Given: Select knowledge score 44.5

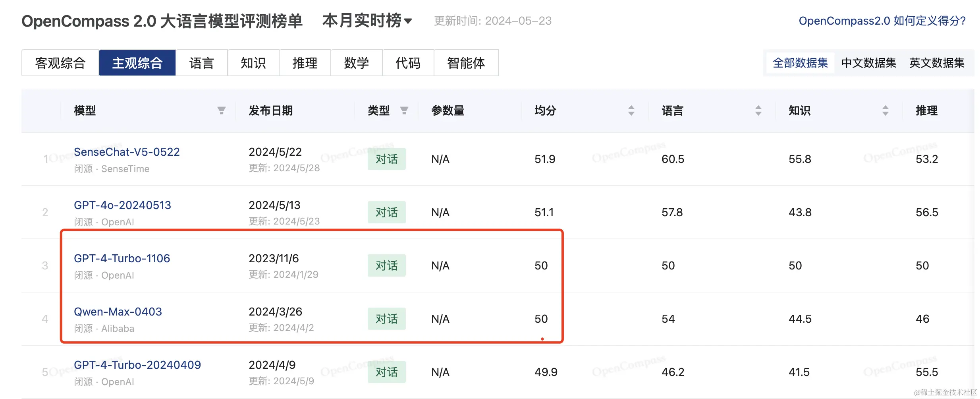Looking at the screenshot, I should tap(800, 319).
